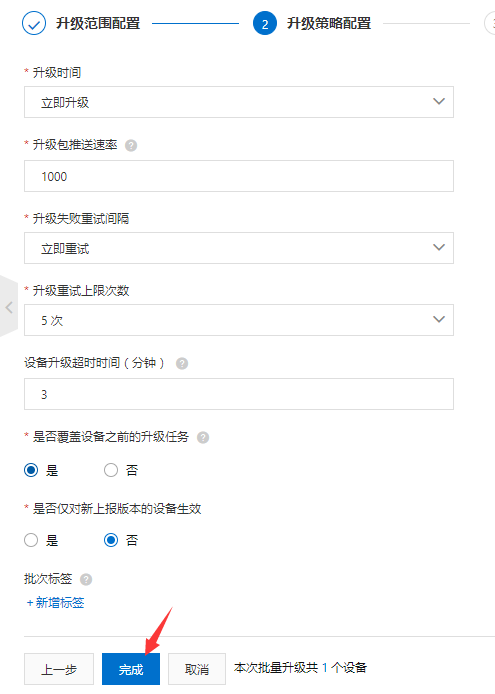This screenshot has height=694, width=495.
Task: Go to 升级范围配置 step
Action: (98, 23)
